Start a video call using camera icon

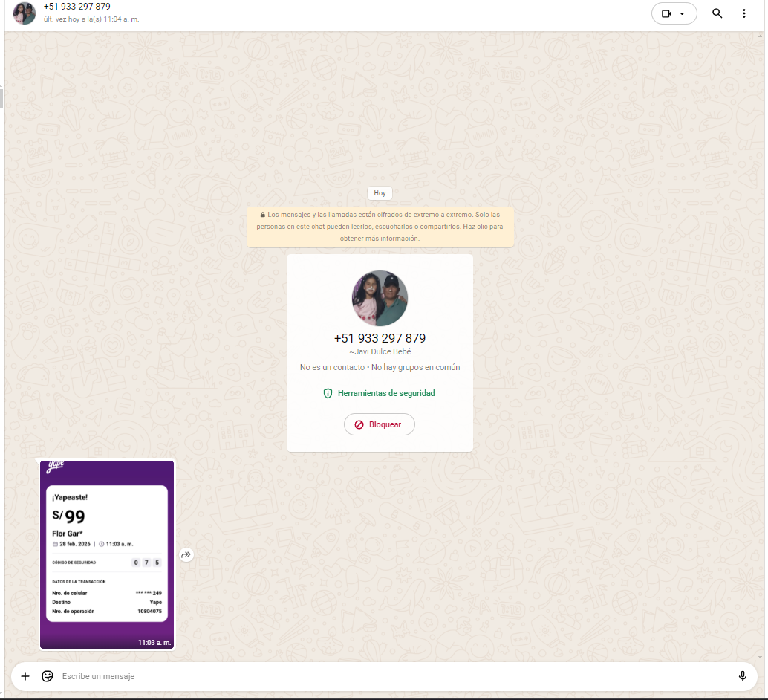pos(666,13)
